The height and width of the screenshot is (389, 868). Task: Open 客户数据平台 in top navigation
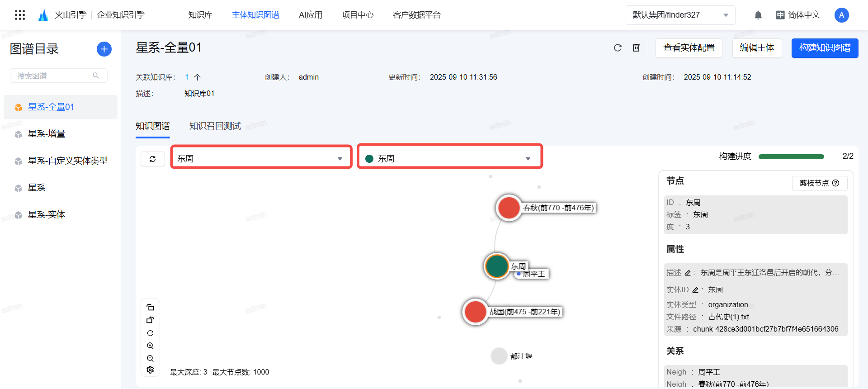417,15
